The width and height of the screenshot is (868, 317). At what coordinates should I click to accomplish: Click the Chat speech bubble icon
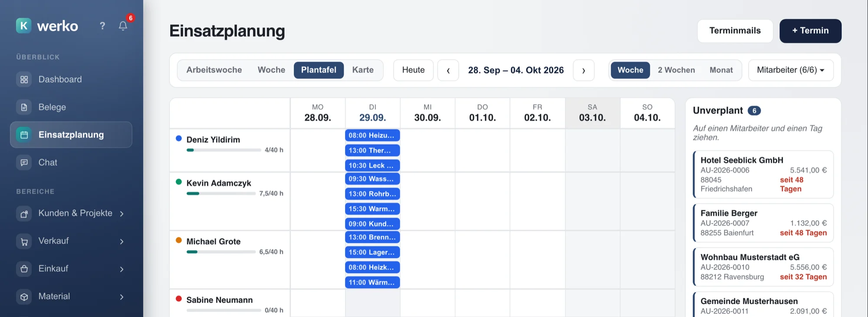[x=24, y=163]
